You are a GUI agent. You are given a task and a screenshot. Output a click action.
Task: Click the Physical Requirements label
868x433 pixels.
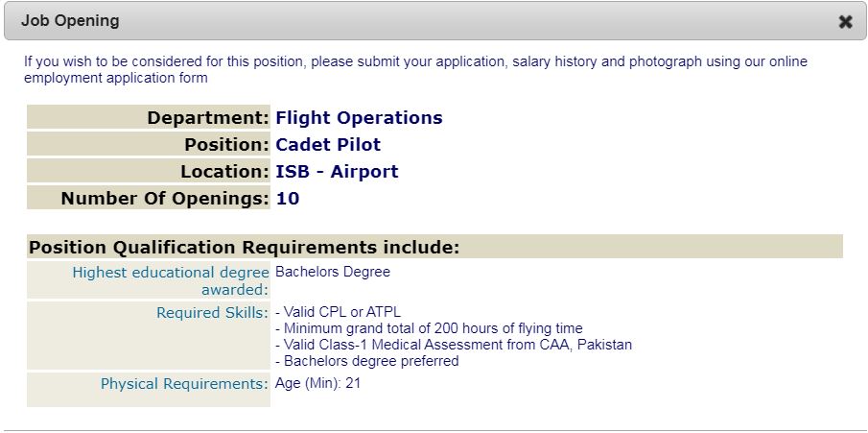184,384
